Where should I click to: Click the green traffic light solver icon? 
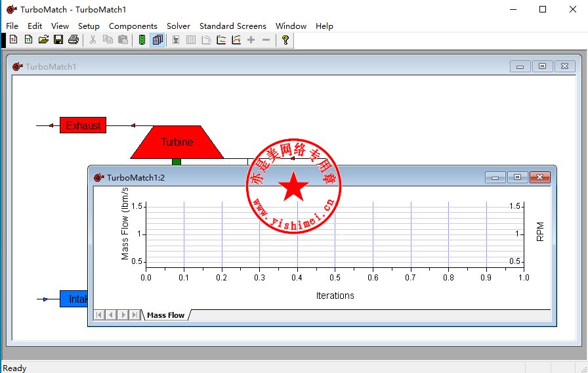tap(142, 40)
